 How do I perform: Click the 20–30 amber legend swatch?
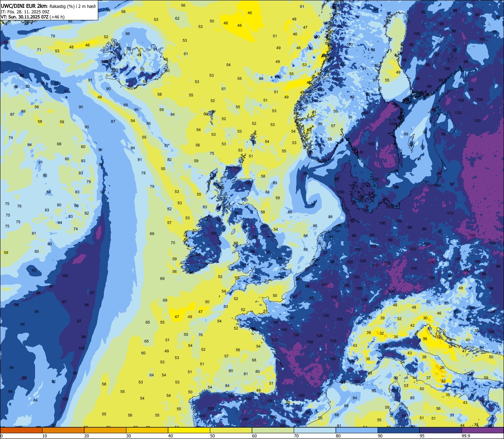(106, 430)
